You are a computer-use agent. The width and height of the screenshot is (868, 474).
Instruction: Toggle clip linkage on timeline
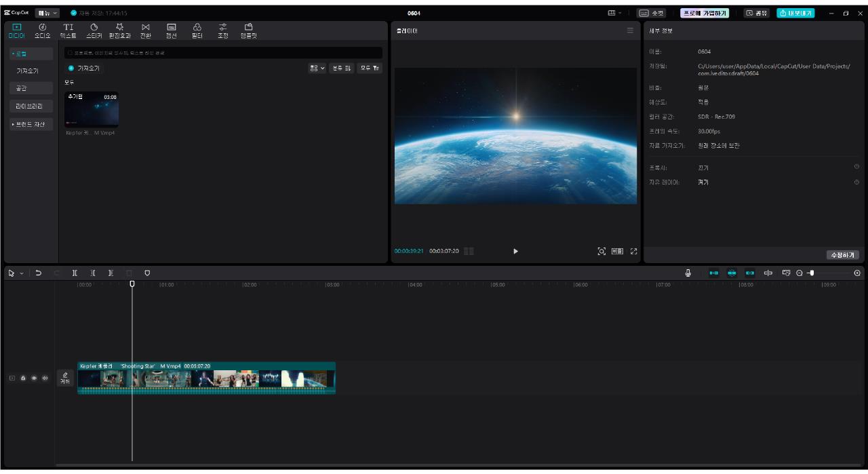tap(750, 273)
